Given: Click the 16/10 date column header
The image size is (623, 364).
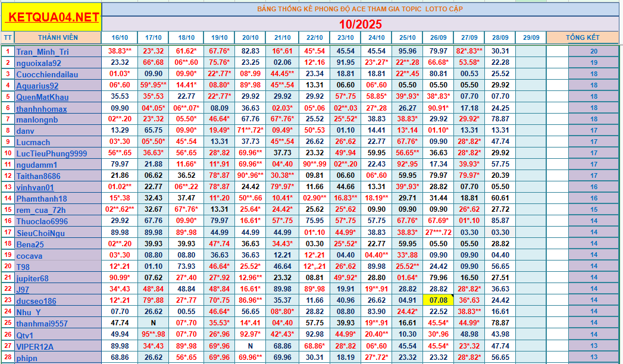Looking at the screenshot, I should coord(120,37).
